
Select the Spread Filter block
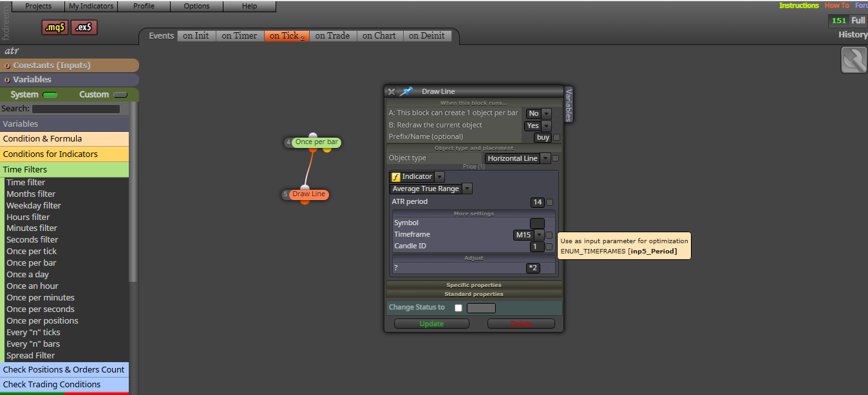click(x=30, y=356)
